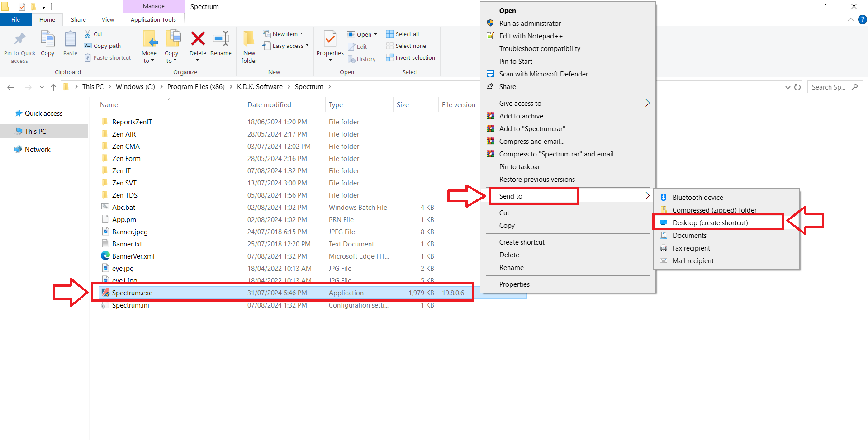Image resolution: width=868 pixels, height=440 pixels.
Task: Select This PC in navigation pane
Action: (35, 131)
